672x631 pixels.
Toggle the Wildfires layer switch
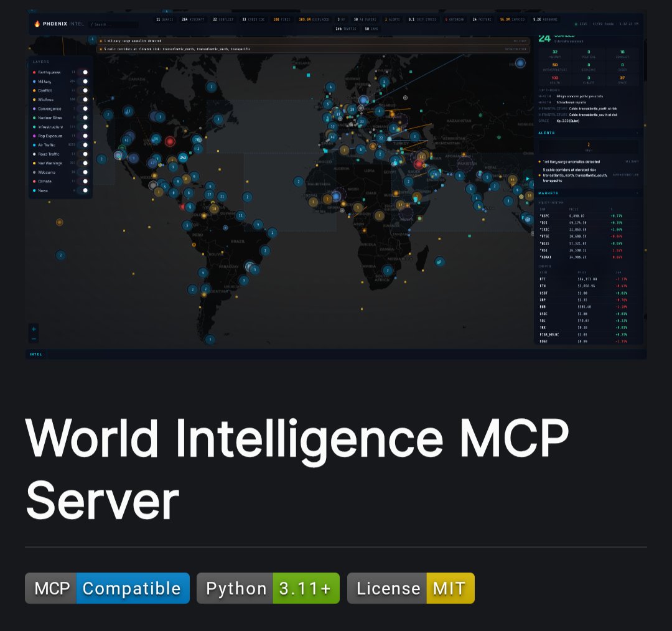pos(83,100)
